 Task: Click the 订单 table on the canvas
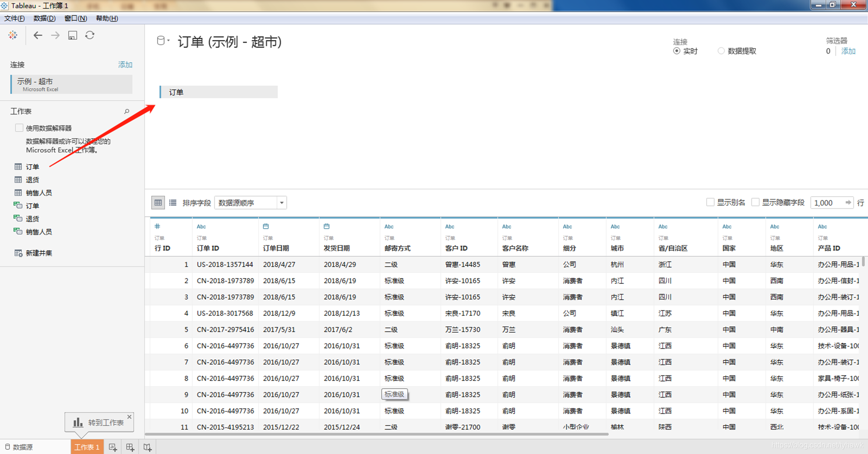click(219, 92)
